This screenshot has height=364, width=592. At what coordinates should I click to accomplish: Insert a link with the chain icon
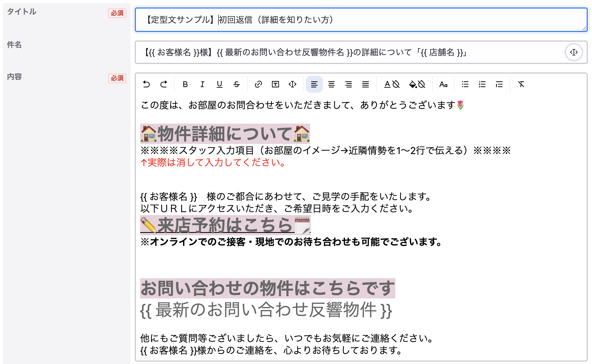click(258, 84)
